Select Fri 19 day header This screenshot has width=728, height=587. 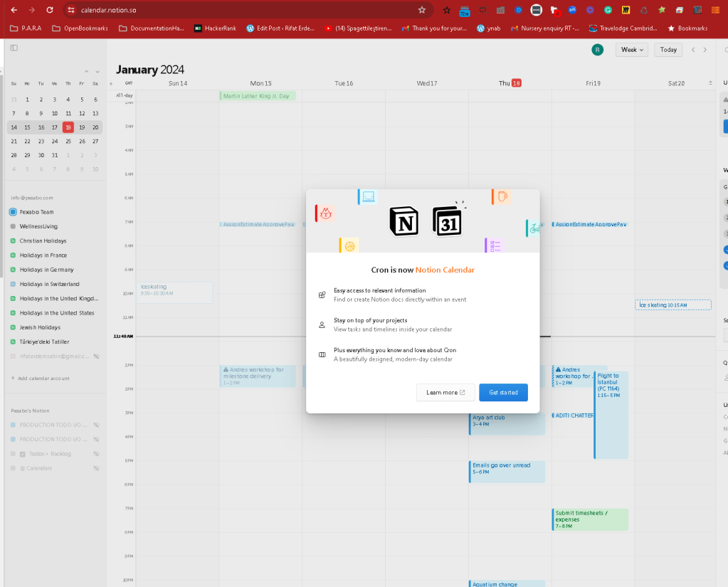tap(593, 83)
